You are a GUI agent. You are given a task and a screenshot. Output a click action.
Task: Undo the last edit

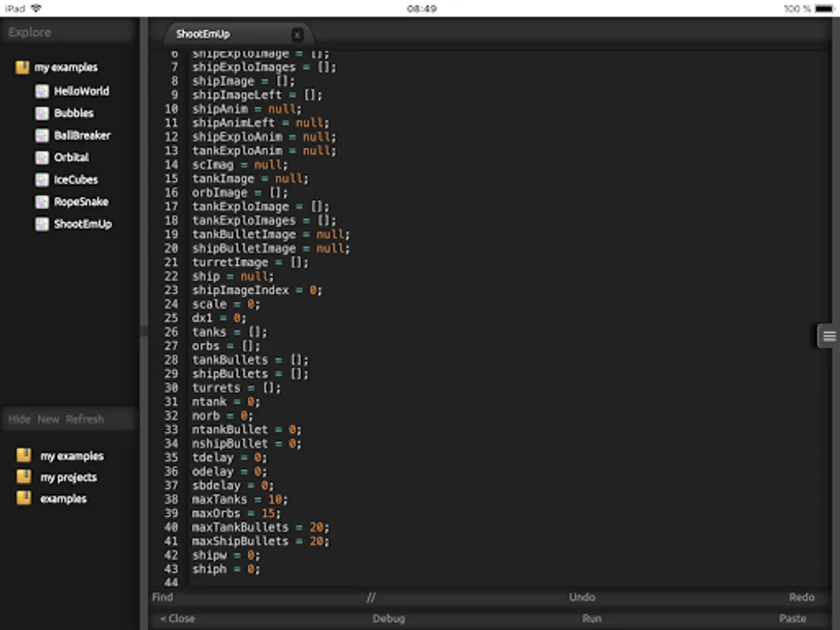click(x=582, y=597)
